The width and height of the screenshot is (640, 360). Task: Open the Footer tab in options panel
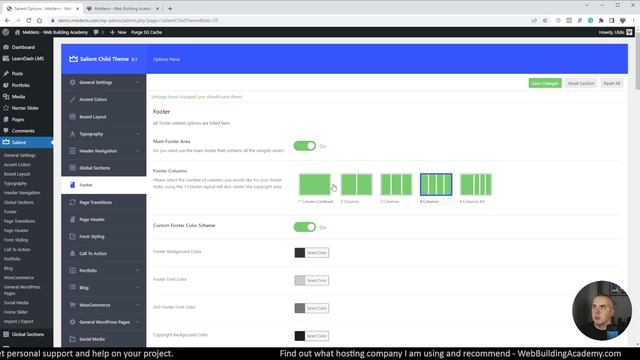point(104,185)
